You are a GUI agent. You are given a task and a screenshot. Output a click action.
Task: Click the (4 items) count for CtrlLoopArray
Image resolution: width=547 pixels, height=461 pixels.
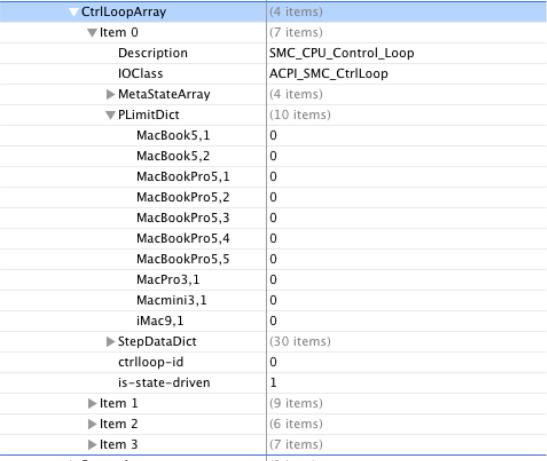[x=296, y=12]
